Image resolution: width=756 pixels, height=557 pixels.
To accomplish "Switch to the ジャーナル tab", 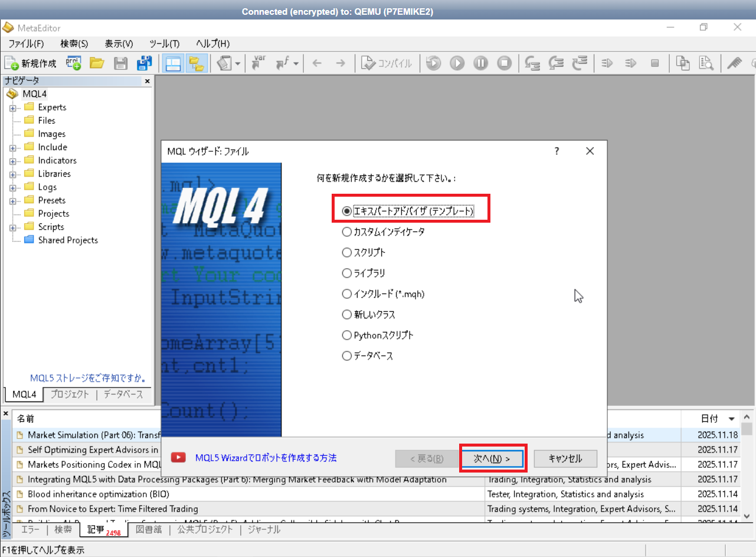I will [x=263, y=530].
